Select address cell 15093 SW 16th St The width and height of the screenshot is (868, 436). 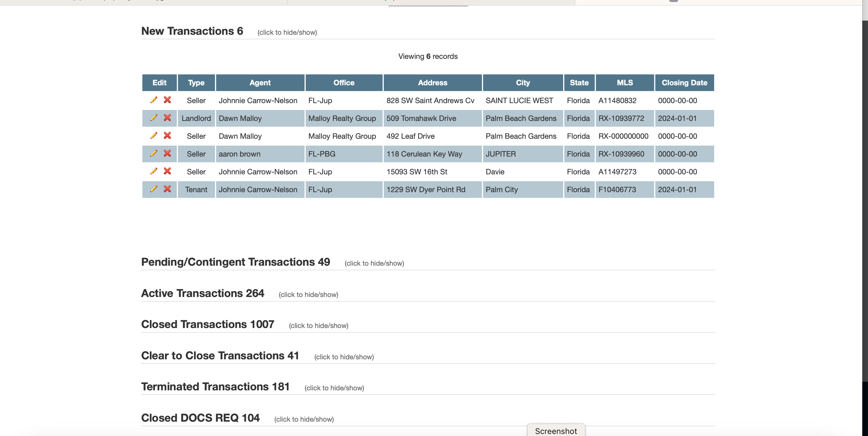(x=433, y=172)
